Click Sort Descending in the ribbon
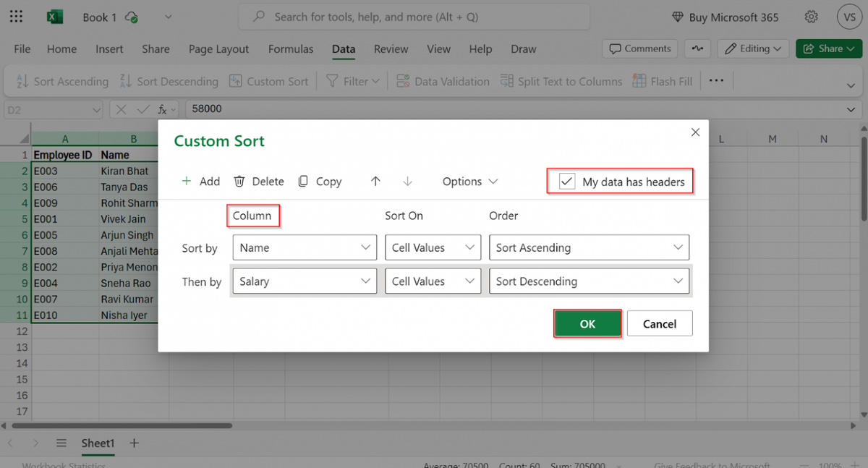Screen dimensions: 868x468 [x=169, y=81]
